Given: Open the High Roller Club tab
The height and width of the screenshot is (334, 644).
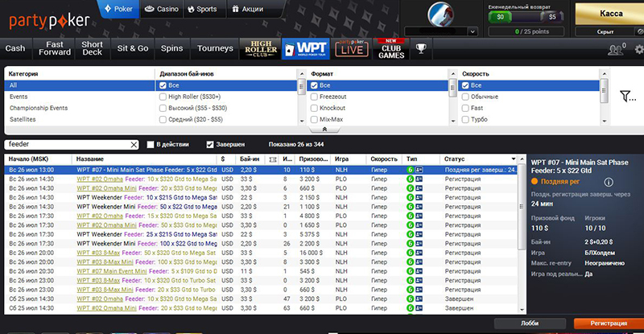Looking at the screenshot, I should click(x=260, y=49).
